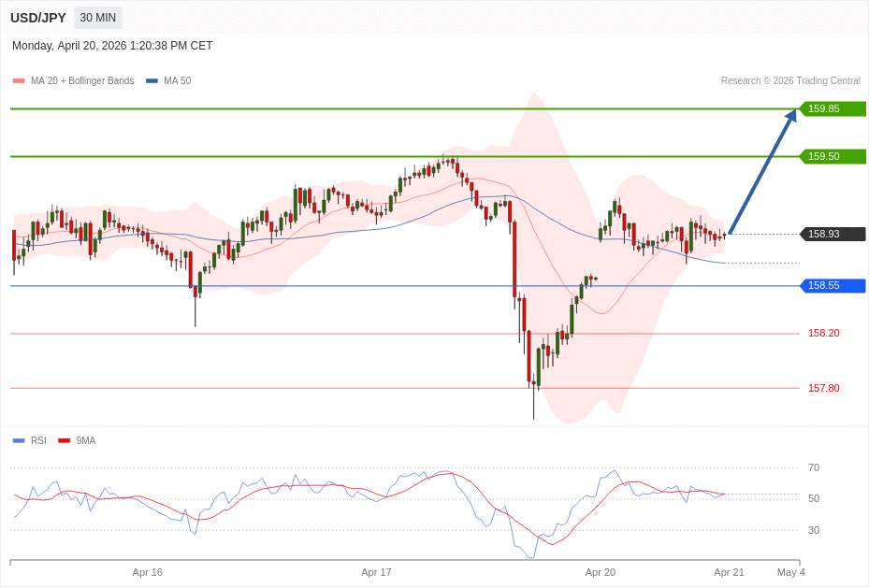Click the Apr 17 date marker
The height and width of the screenshot is (588, 869).
point(376,572)
